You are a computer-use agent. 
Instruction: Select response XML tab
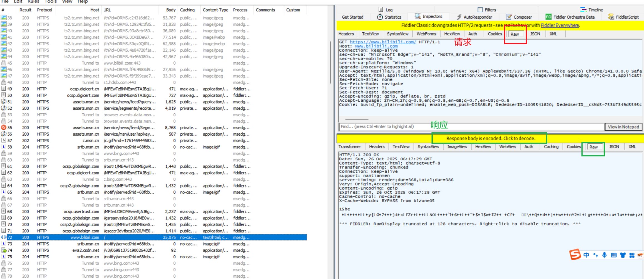[632, 146]
